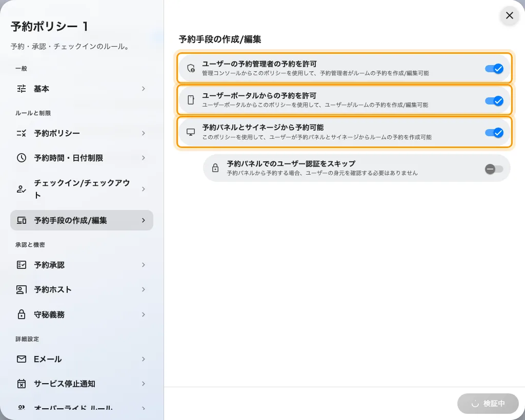Click the calendar-x icon for サービス停止通知
Image resolution: width=525 pixels, height=420 pixels.
pyautogui.click(x=22, y=384)
